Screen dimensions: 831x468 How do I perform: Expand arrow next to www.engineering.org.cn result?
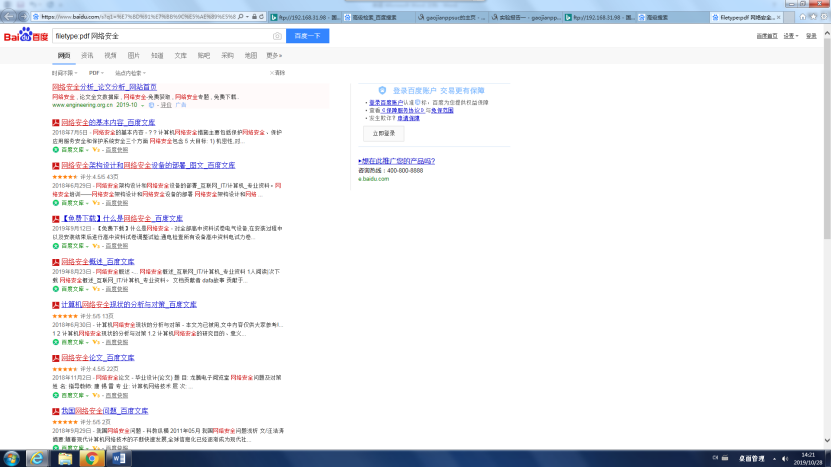click(x=143, y=105)
